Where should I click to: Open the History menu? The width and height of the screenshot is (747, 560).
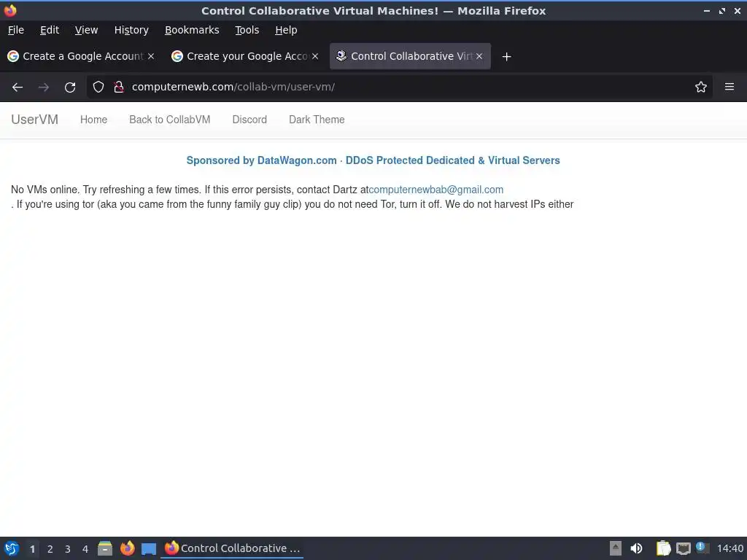131,30
